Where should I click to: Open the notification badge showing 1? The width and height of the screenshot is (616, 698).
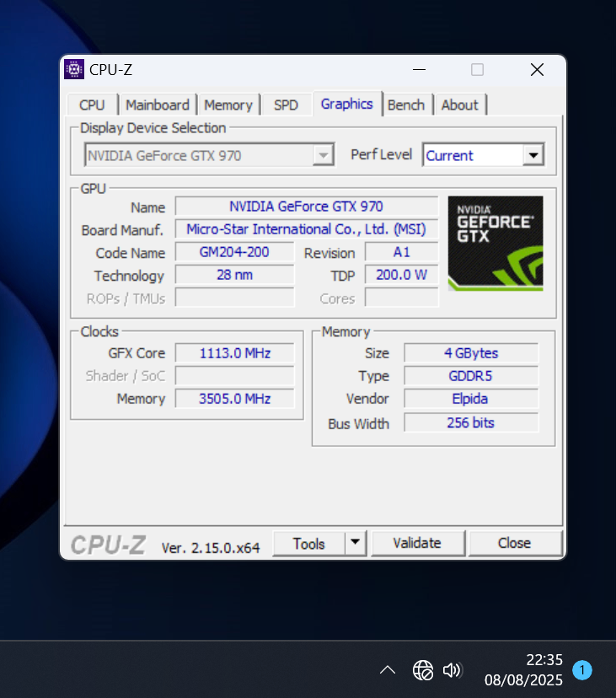click(582, 670)
